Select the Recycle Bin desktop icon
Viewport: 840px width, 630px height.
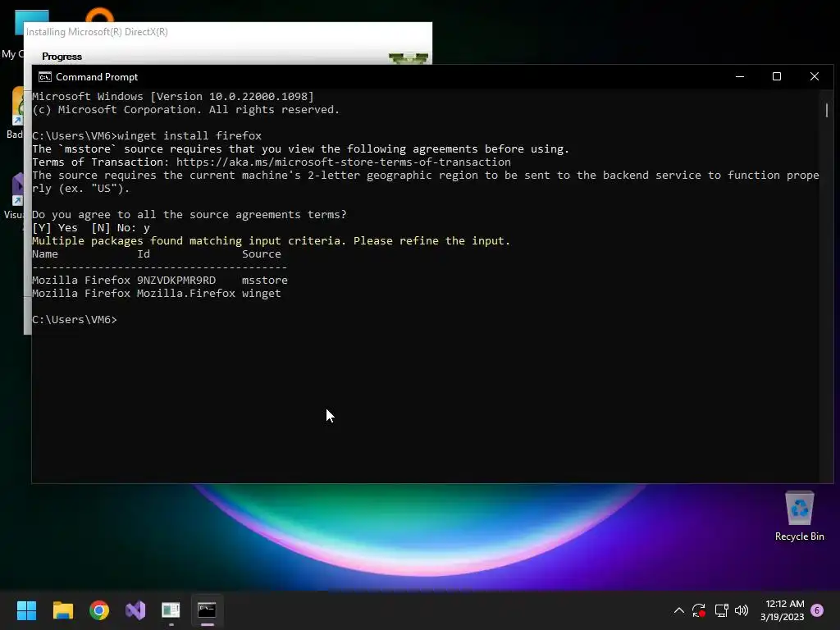799,516
